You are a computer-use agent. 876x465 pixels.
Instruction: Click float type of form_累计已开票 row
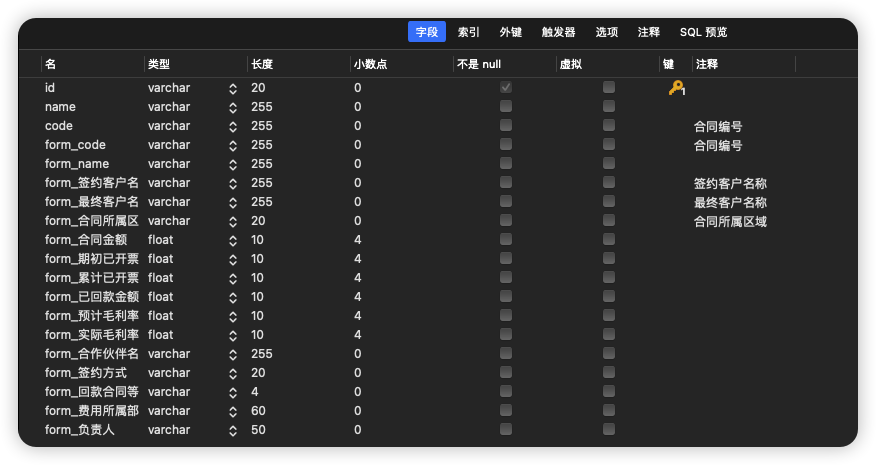pos(160,278)
